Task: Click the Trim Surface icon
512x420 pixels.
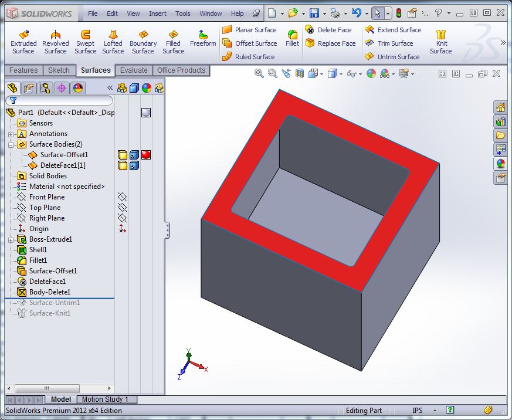Action: pos(370,43)
